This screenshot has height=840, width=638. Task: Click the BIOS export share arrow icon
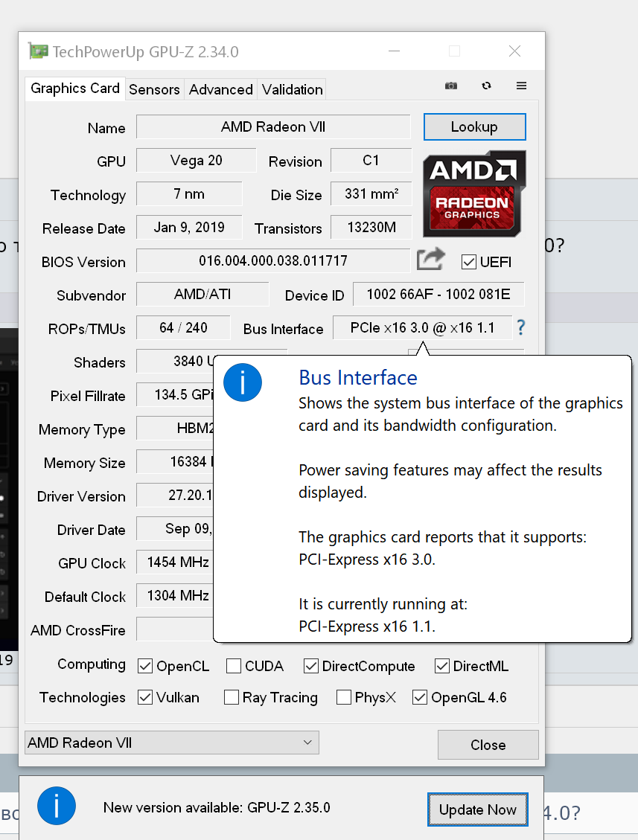431,259
